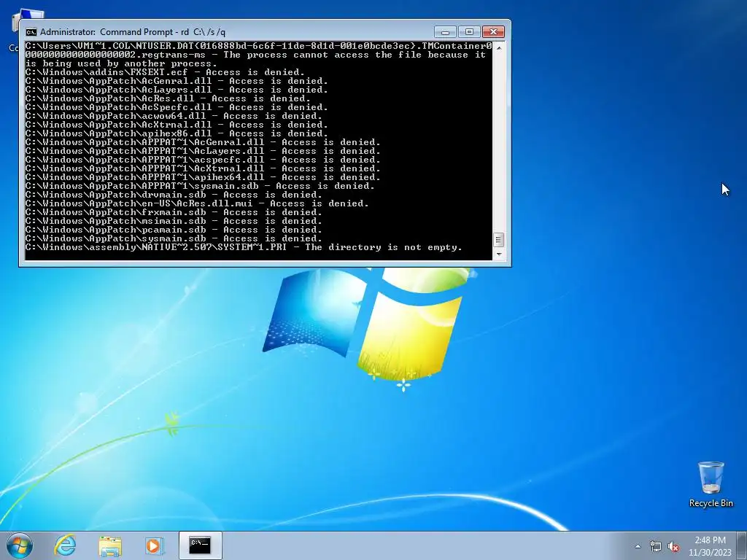Click the apihex86.dll access denied line
Viewport: 747px width, 560px height.
(177, 134)
